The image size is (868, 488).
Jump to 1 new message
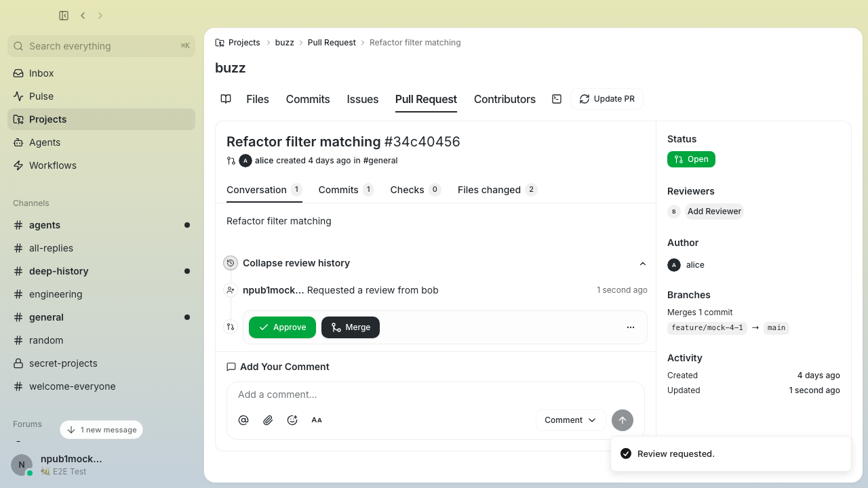pyautogui.click(x=102, y=430)
